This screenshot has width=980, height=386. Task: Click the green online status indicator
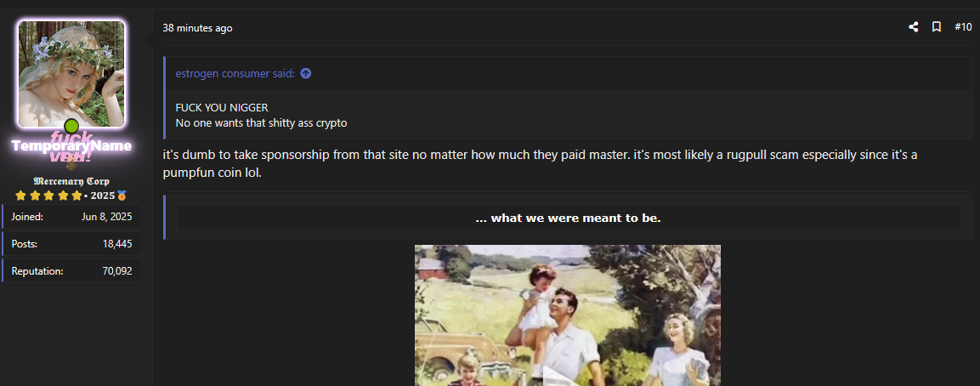click(x=71, y=126)
